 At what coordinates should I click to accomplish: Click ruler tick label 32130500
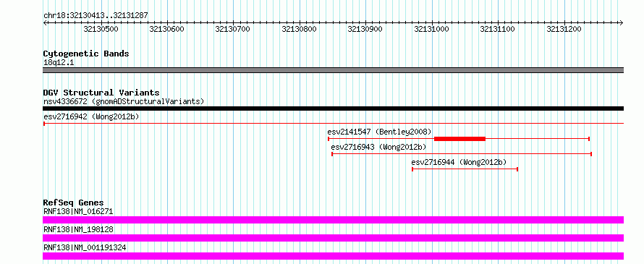(x=101, y=29)
